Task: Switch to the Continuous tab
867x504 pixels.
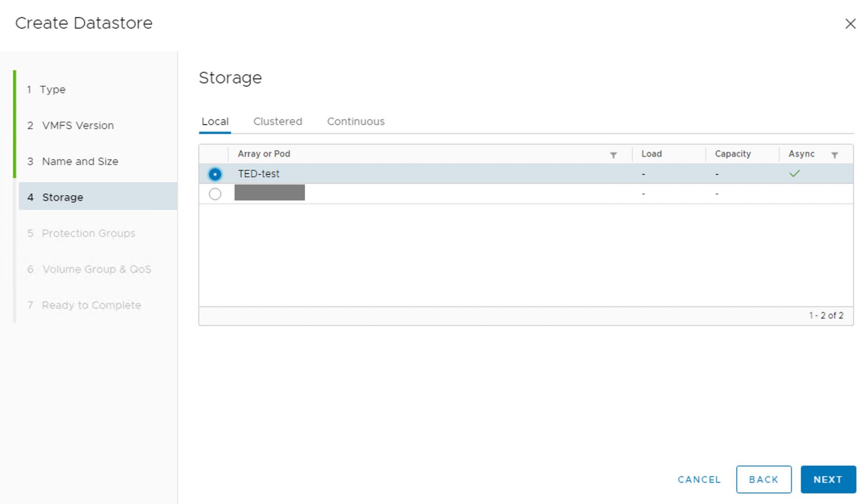Action: click(x=355, y=121)
